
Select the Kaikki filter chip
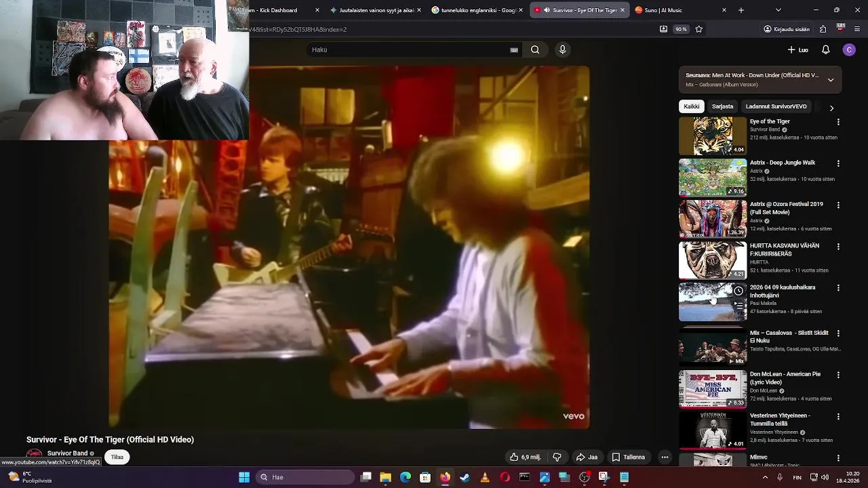(691, 106)
